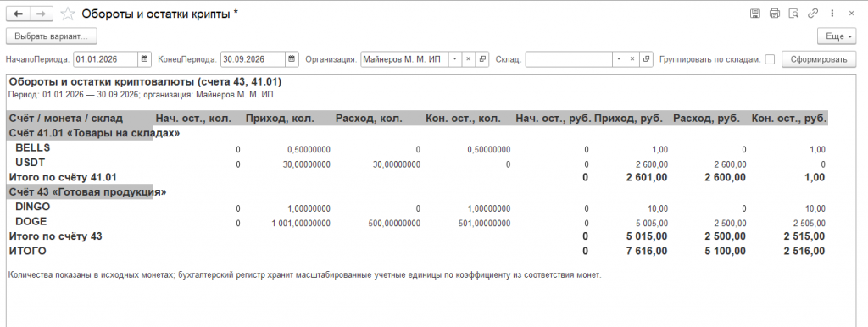Open the vertical three-dots menu
This screenshot has width=868, height=327.
click(x=832, y=14)
